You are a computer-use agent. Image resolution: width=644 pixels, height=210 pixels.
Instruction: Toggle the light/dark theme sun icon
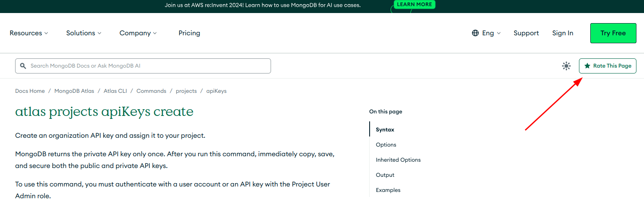click(x=566, y=66)
